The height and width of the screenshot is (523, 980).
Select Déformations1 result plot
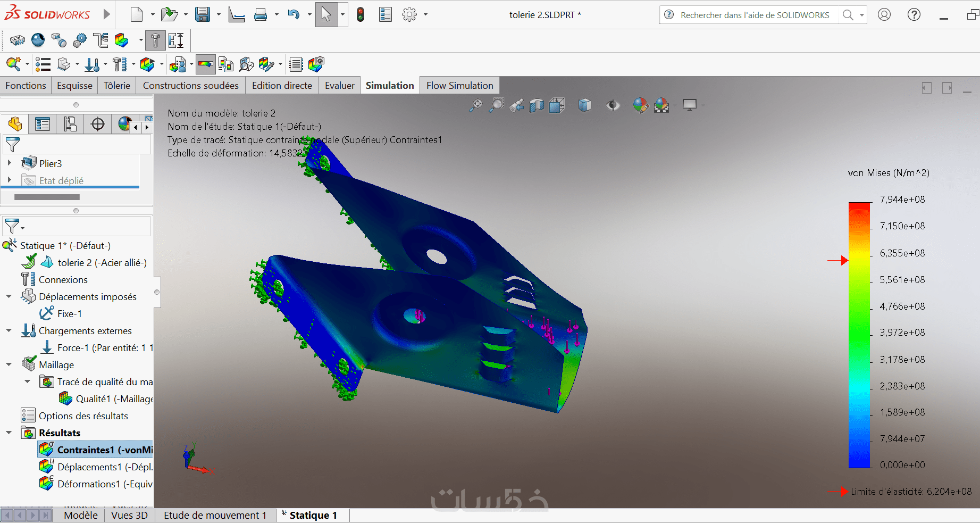[96, 484]
